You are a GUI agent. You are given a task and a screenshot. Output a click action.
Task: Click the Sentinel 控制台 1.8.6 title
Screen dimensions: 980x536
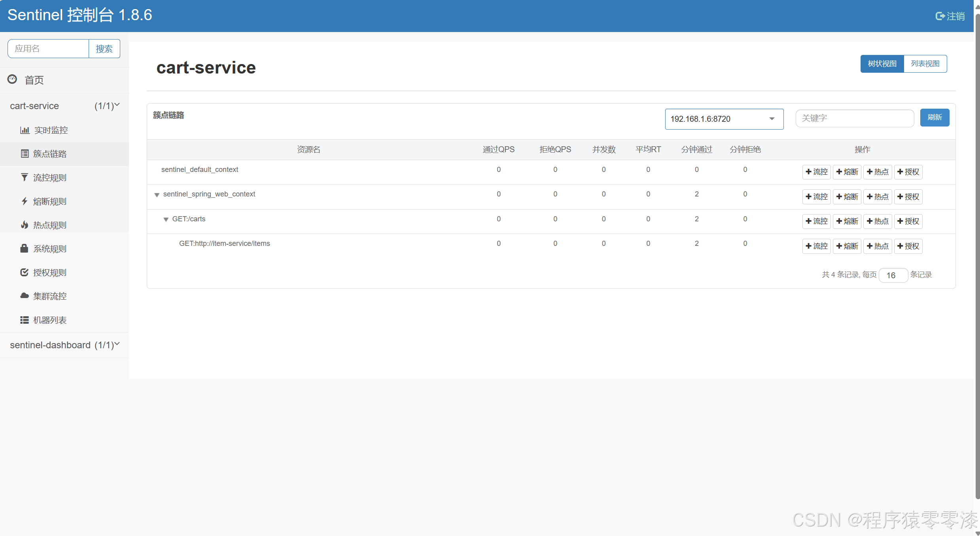tap(80, 15)
